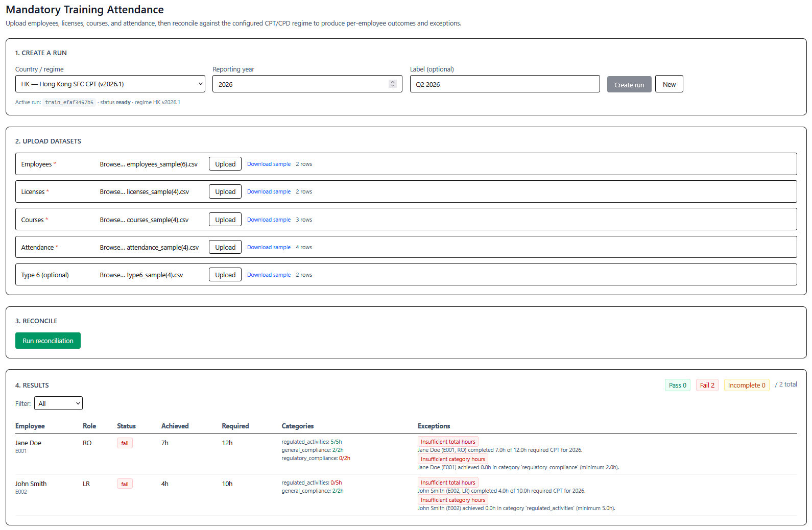
Task: Click the Create run button
Action: tap(629, 84)
